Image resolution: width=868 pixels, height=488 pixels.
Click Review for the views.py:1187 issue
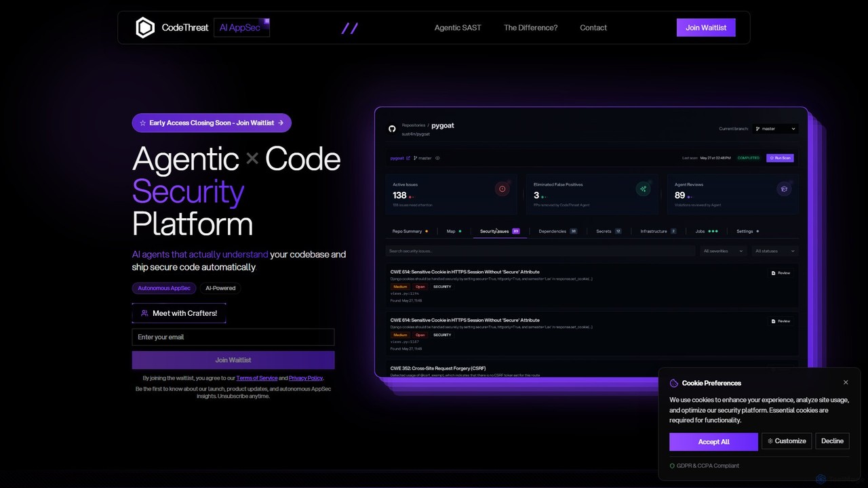(x=781, y=321)
